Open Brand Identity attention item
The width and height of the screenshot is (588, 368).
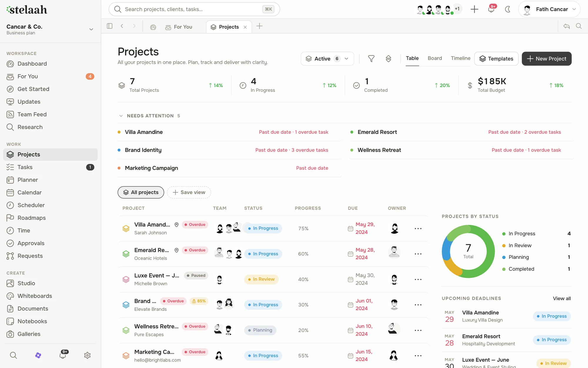[229, 150]
